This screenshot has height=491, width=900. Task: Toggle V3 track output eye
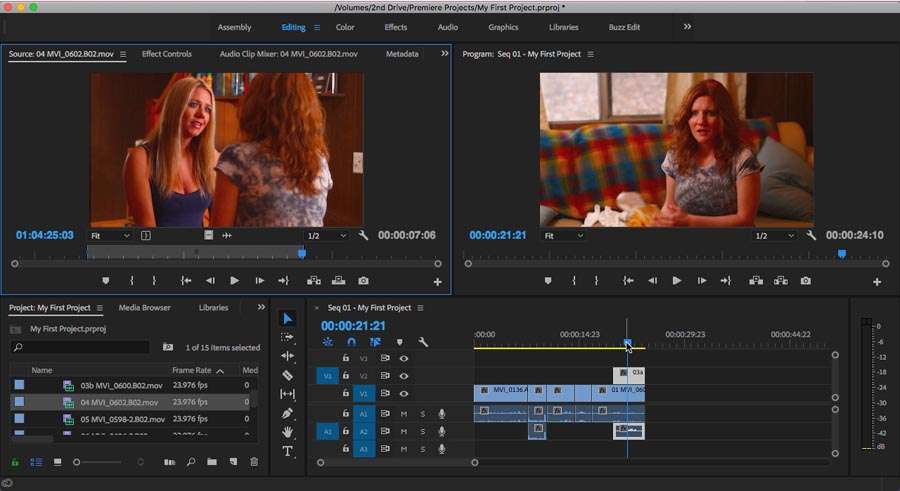pos(404,358)
